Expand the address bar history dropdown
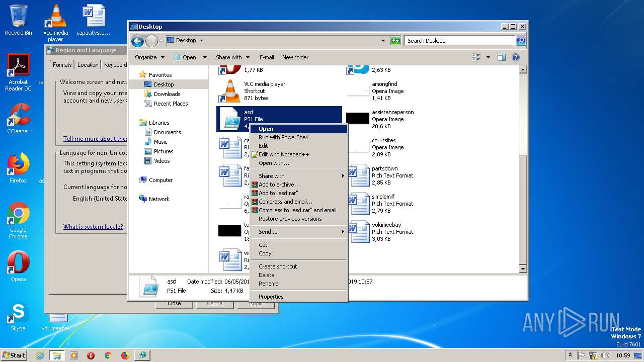This screenshot has width=644, height=362. pos(383,41)
